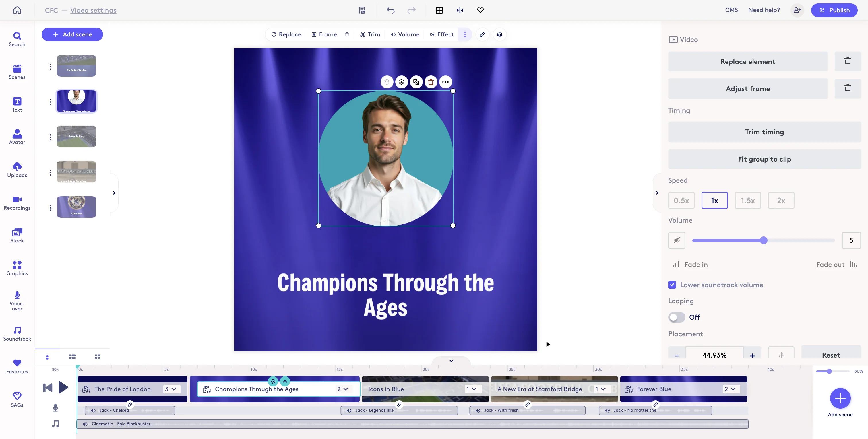Mute the video volume with the speaker icon
The height and width of the screenshot is (439, 868).
(677, 240)
